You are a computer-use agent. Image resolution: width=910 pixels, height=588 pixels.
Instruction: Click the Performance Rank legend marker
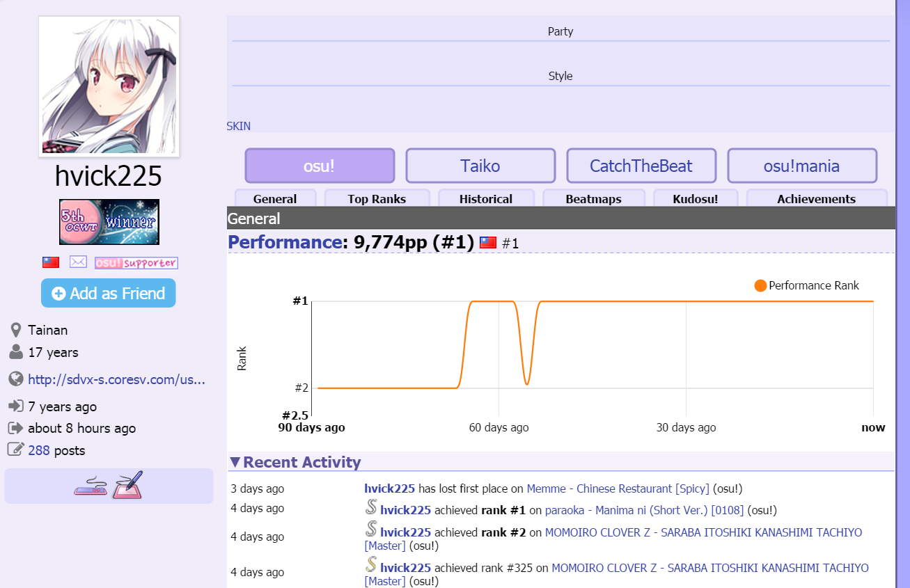760,285
